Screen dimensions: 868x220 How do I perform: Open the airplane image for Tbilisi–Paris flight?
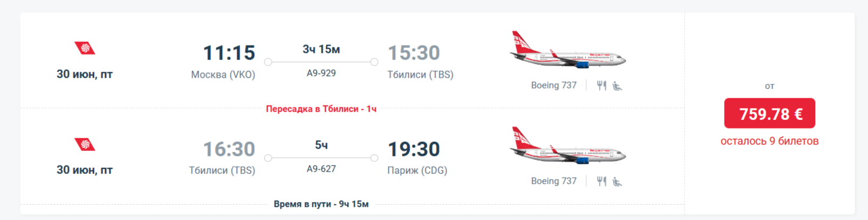point(568,146)
